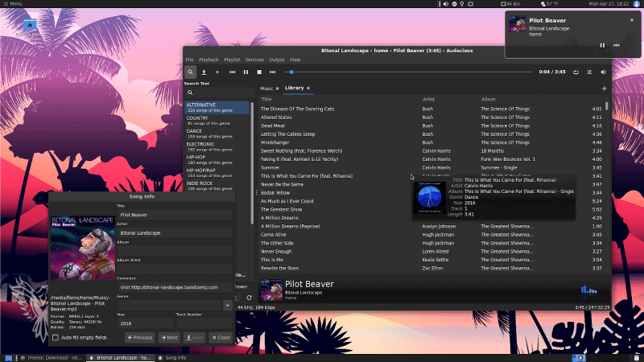Open the File menu
Viewport: 644px width, 362px height.
[x=189, y=60]
